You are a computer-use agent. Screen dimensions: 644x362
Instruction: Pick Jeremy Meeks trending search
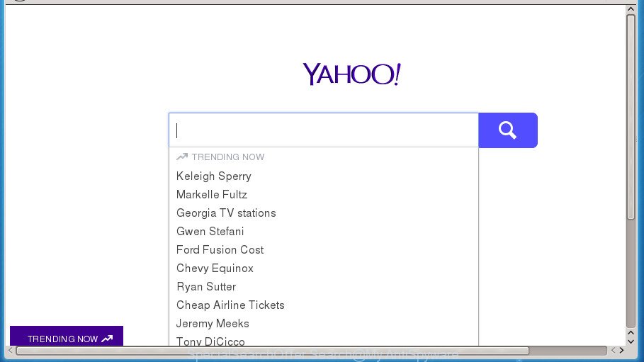click(x=213, y=323)
